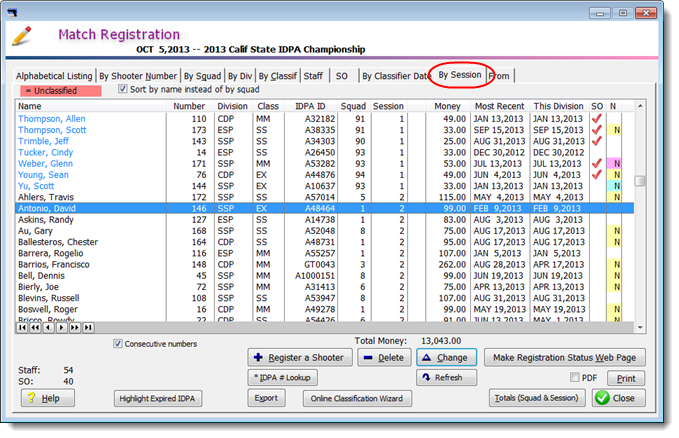679x438 pixels.
Task: Select the Tucker, Cindy row
Action: click(325, 152)
